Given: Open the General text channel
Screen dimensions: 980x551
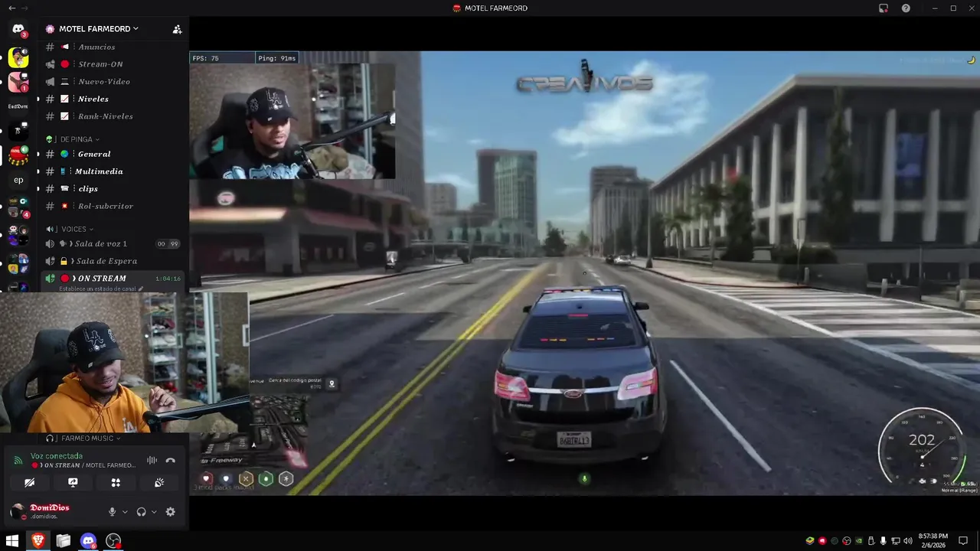Looking at the screenshot, I should tap(114, 155).
